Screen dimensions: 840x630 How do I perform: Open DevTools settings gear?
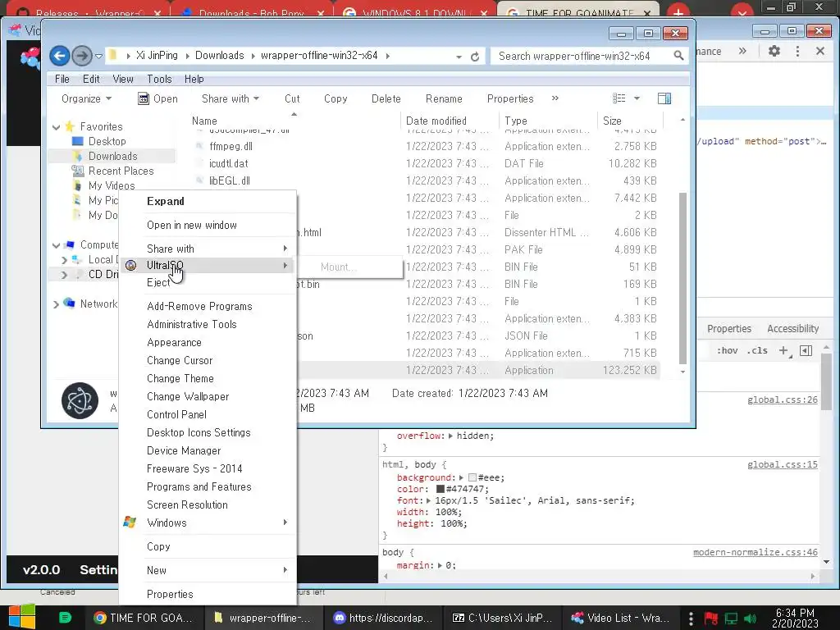pos(774,52)
